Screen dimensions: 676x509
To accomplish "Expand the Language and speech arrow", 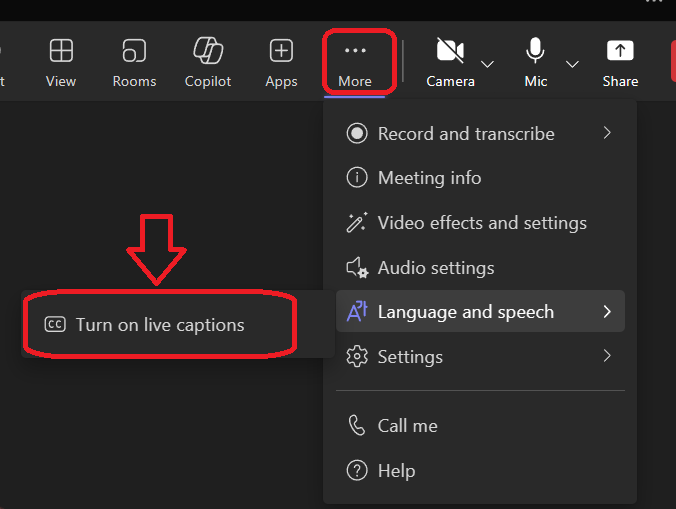I will coord(607,311).
